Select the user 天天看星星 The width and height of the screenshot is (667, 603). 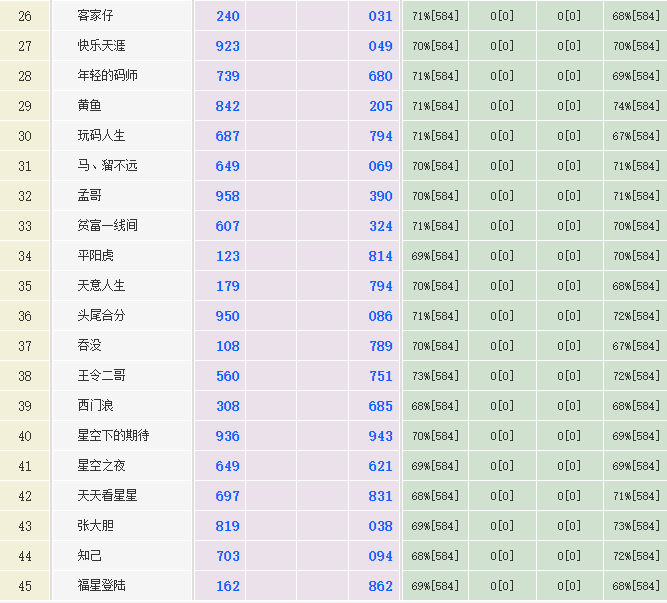[108, 496]
